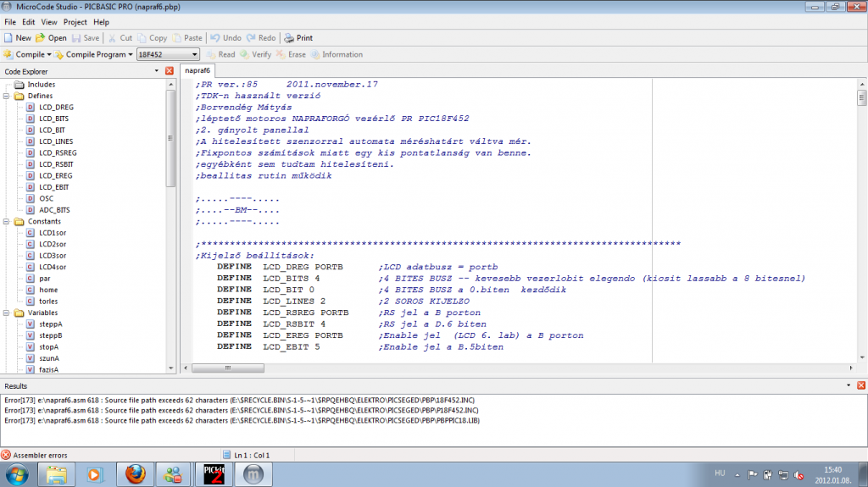The image size is (868, 487).
Task: Open Firefox from the taskbar
Action: pos(135,475)
